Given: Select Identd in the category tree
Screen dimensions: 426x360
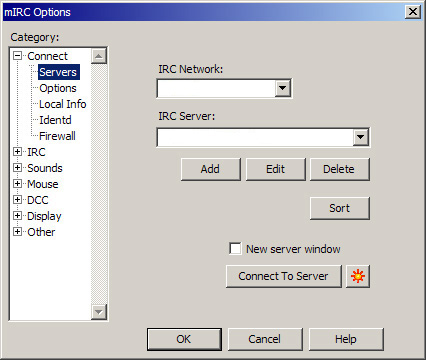Looking at the screenshot, I should pyautogui.click(x=55, y=120).
